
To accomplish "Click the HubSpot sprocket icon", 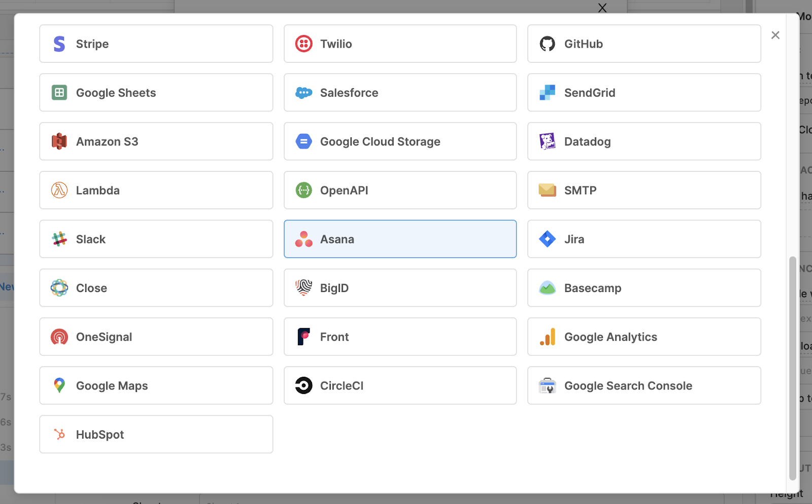I will pos(59,434).
